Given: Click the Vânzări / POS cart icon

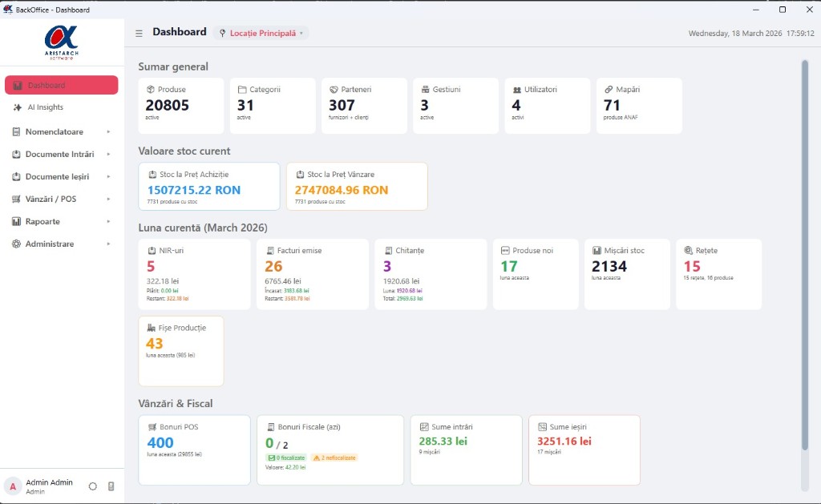Looking at the screenshot, I should point(16,199).
